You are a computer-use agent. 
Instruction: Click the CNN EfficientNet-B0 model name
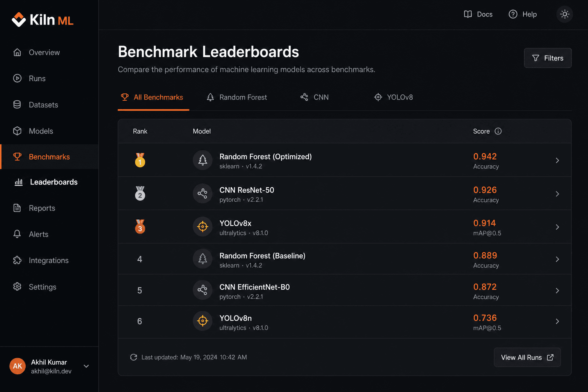tap(255, 287)
